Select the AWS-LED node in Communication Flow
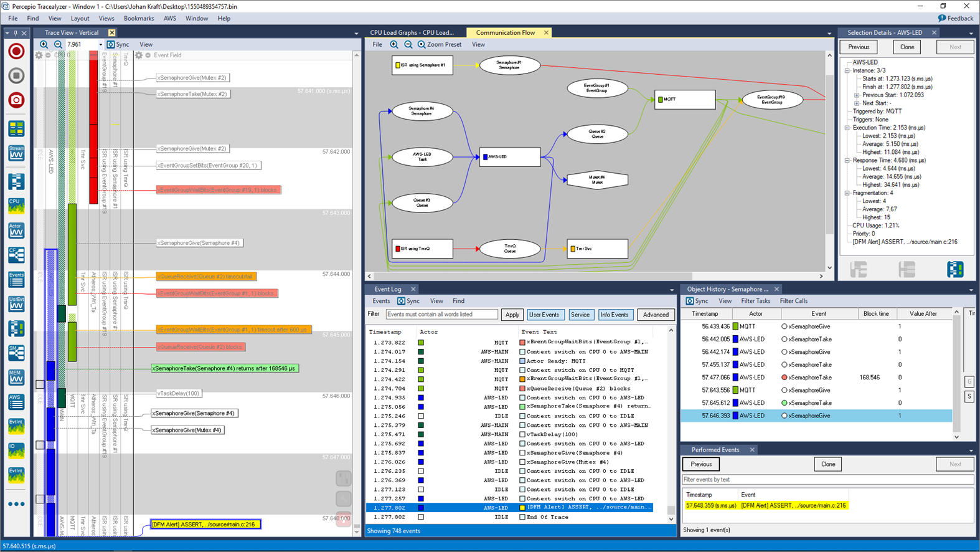The width and height of the screenshot is (980, 552). [510, 157]
